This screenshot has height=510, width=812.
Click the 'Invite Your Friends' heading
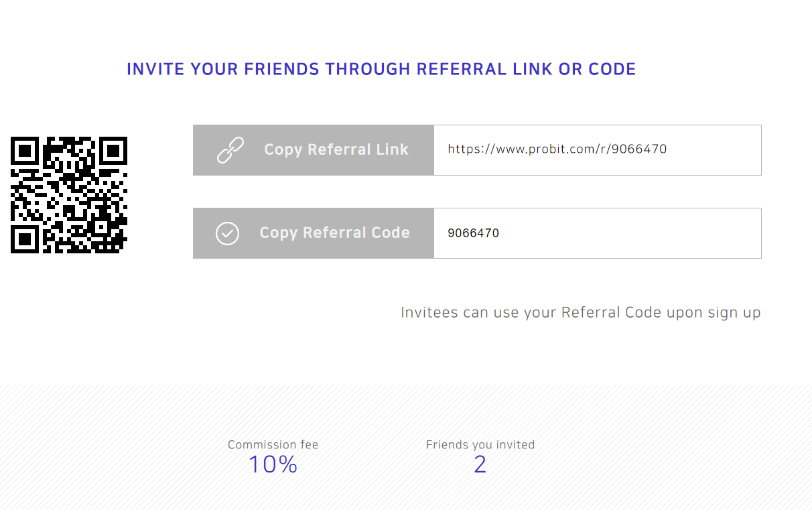(381, 69)
